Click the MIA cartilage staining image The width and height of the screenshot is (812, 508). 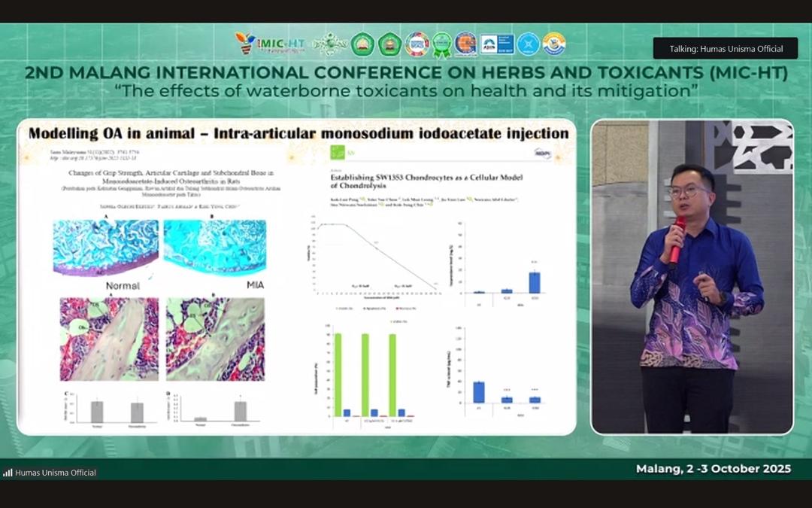pos(215,247)
